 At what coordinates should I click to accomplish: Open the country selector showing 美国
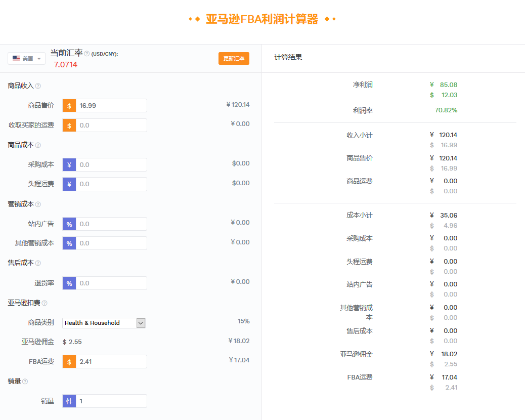coord(26,58)
